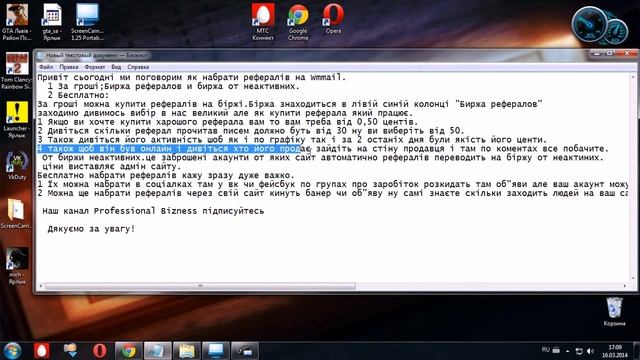Image resolution: width=640 pixels, height=360 pixels.
Task: Open File Explorer from the taskbar
Action: pyautogui.click(x=187, y=351)
